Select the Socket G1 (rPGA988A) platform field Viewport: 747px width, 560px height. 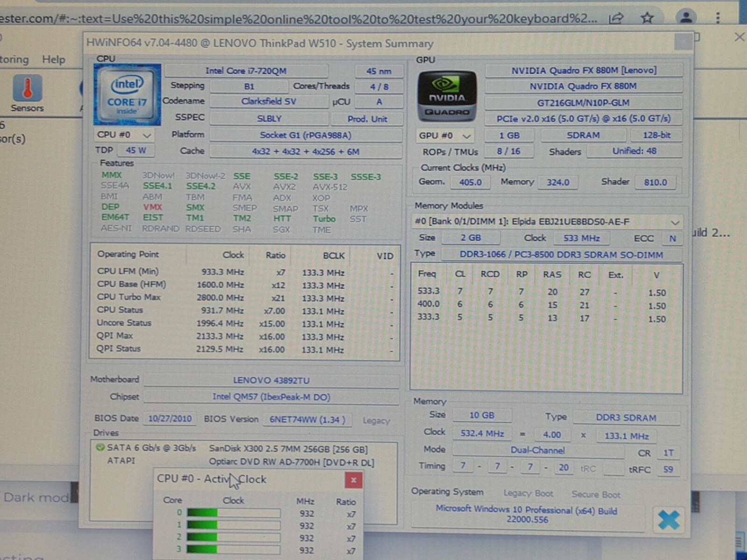[x=306, y=135]
